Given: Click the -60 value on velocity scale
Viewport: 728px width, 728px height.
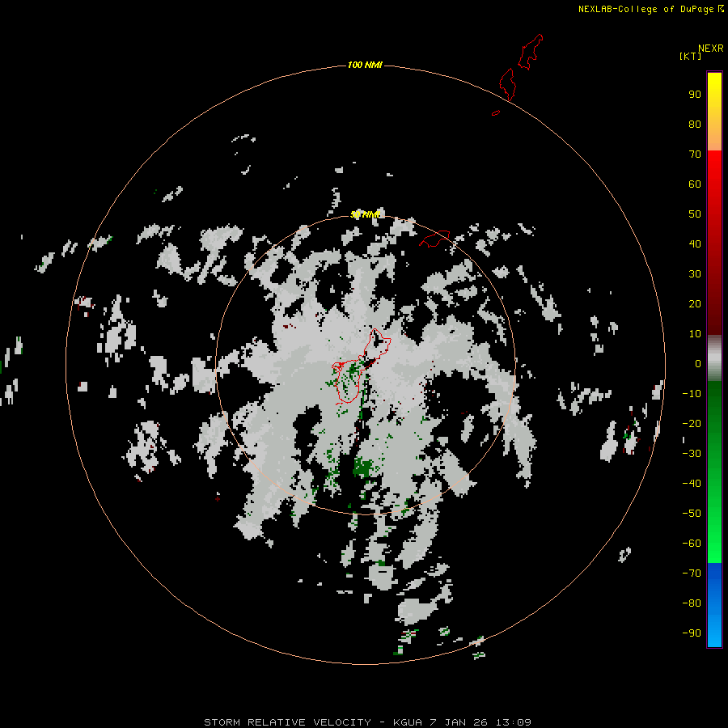Looking at the screenshot, I should click(692, 544).
